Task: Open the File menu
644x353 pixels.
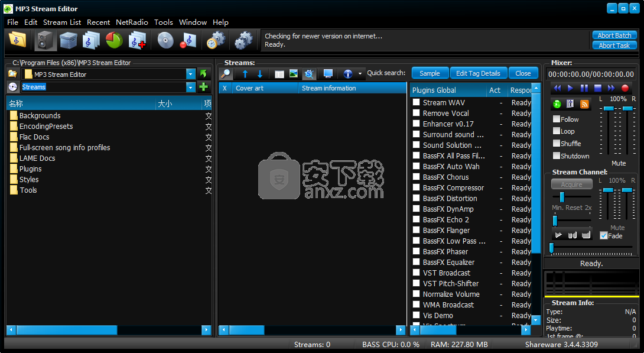Action: [x=13, y=22]
